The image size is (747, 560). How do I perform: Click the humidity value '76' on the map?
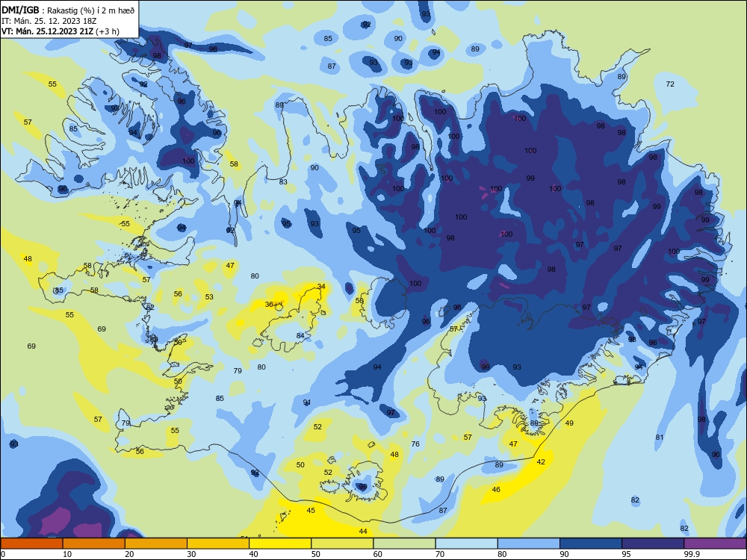click(x=415, y=444)
